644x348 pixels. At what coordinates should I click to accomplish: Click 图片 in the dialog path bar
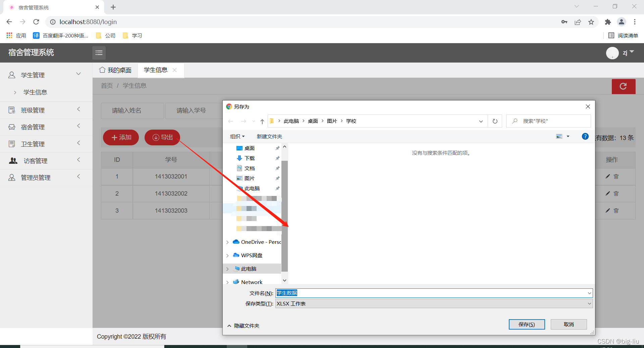(x=332, y=121)
